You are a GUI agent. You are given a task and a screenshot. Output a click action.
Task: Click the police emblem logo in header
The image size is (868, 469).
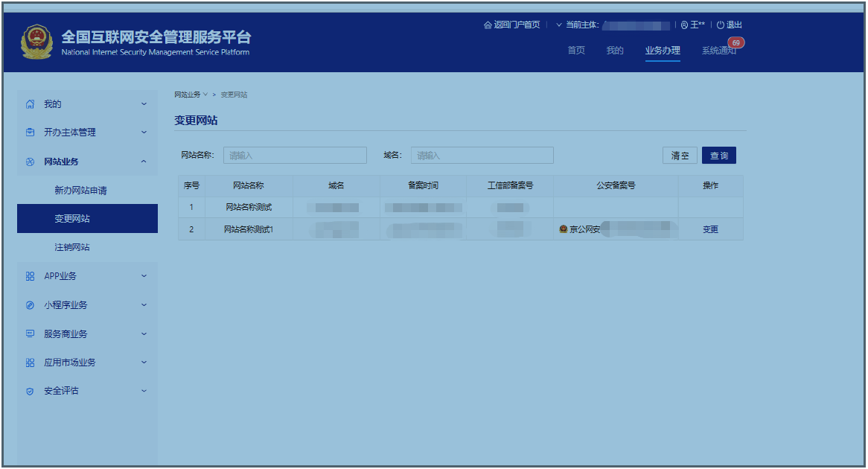36,42
